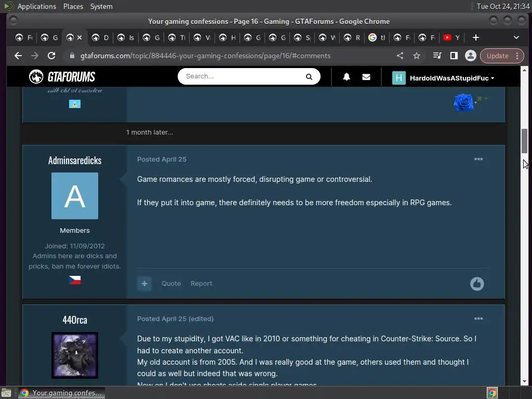
Task: Close the active browser tab
Action: coord(79,37)
